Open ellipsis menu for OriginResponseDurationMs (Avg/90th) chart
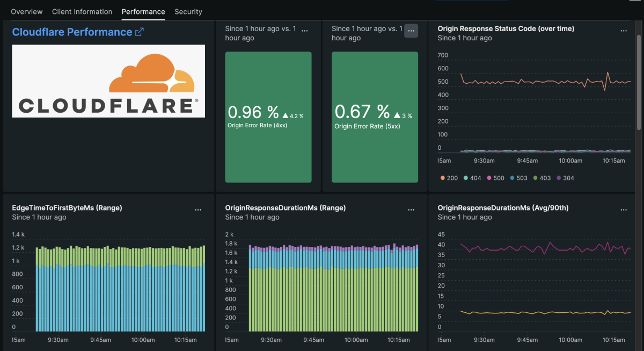 point(624,210)
